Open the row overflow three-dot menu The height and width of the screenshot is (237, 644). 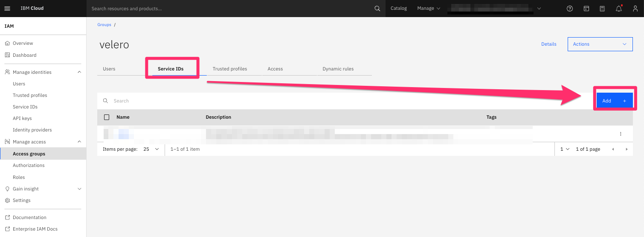[621, 134]
